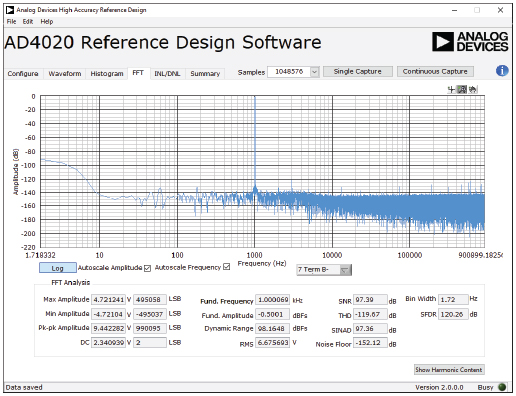Open the 7 Term B- window dropdown

click(345, 270)
